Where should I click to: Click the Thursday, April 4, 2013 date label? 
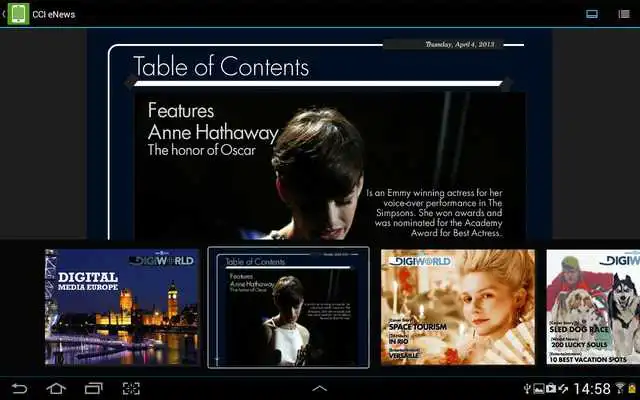[460, 44]
